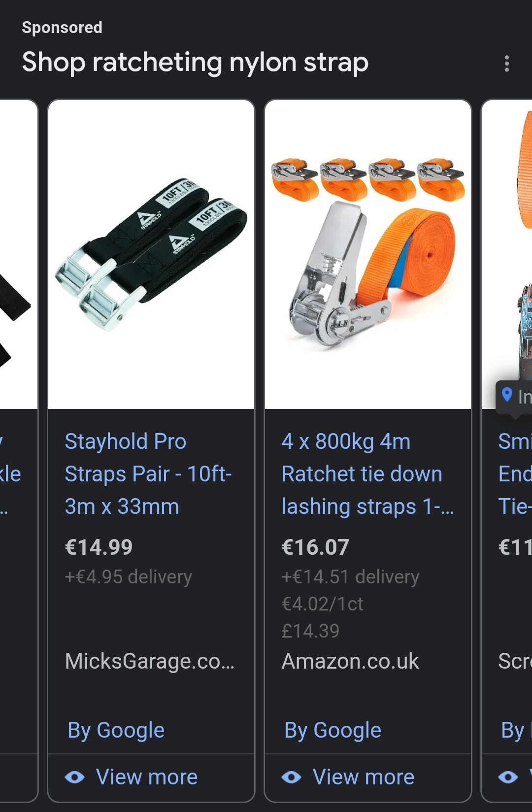Open the three-dot options menu for sponsored results
This screenshot has height=812, width=532.
(x=506, y=64)
